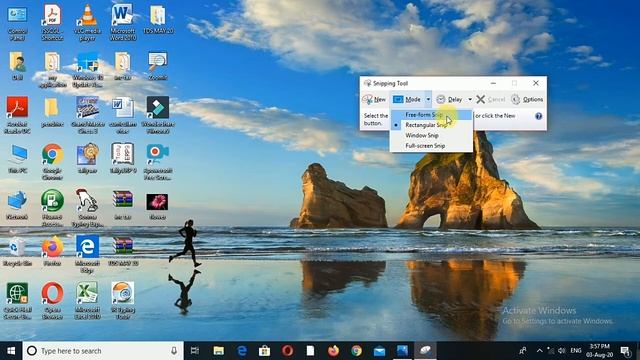Screen dimensions: 640x360
Task: Open the blue Help icon in Snipping Tool
Action: (x=538, y=116)
